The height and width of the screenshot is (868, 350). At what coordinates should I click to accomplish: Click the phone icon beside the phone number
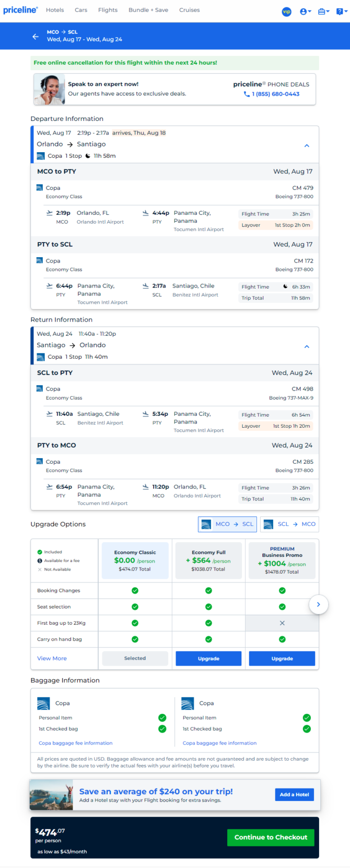click(247, 94)
